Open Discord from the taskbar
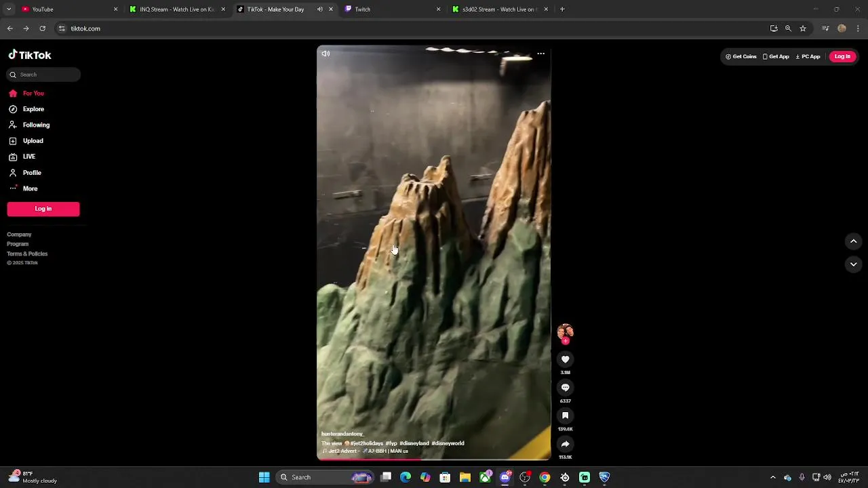This screenshot has height=488, width=868. click(505, 477)
